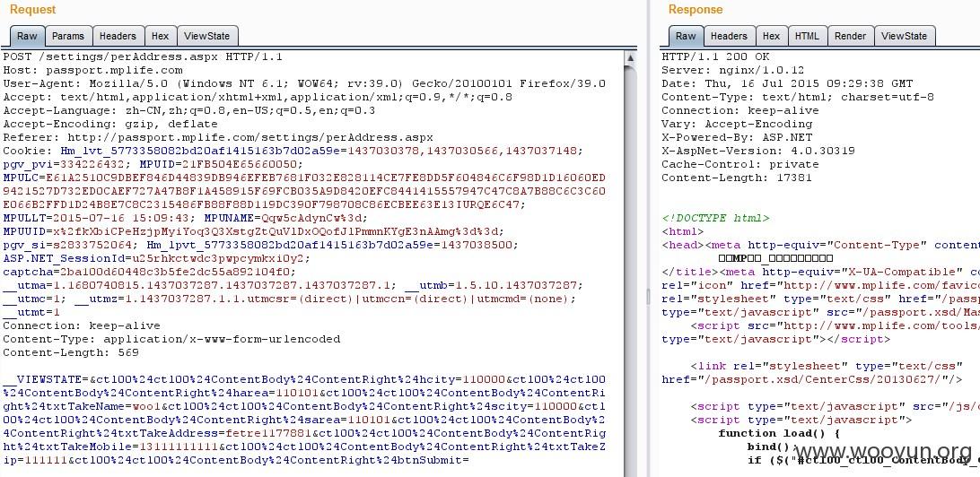Open the Response HTML tab
This screenshot has width=980, height=477.
pos(807,36)
